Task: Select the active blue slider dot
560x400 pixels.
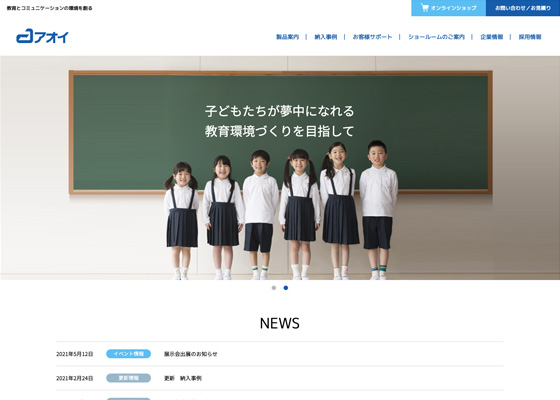Action: pyautogui.click(x=286, y=288)
